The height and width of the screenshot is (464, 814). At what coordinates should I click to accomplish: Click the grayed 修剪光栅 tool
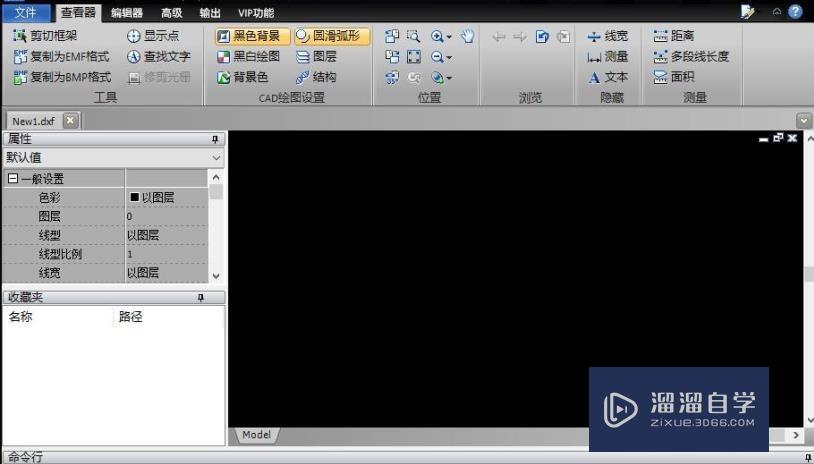[159, 77]
